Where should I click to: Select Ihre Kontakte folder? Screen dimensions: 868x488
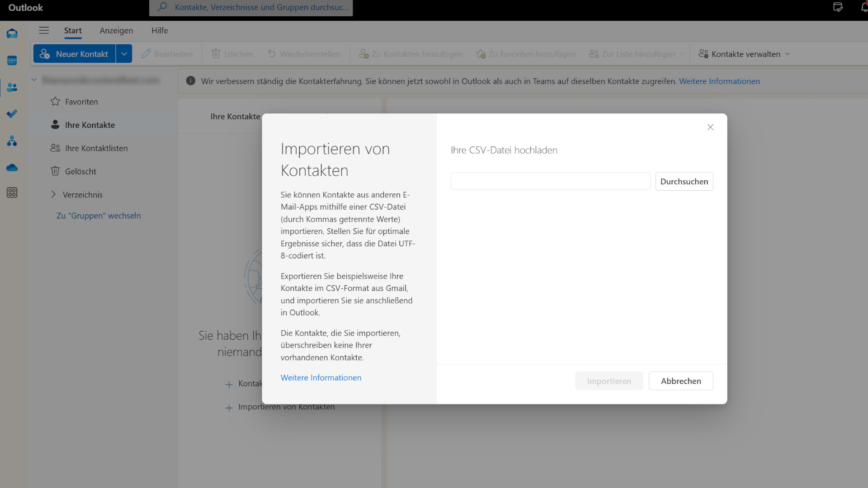102,125
